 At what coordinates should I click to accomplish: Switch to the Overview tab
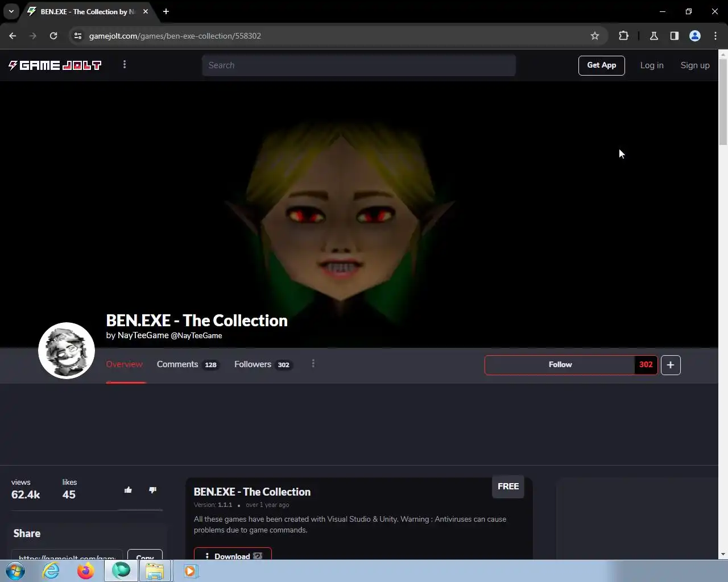(125, 364)
